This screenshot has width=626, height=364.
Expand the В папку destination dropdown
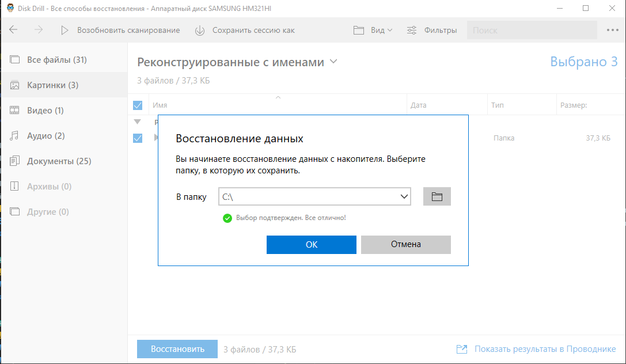(x=403, y=197)
